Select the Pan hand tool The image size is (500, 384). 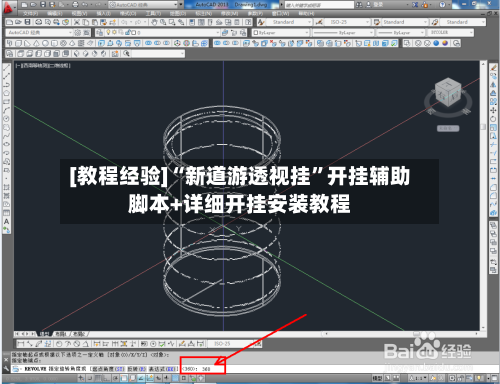(154, 22)
